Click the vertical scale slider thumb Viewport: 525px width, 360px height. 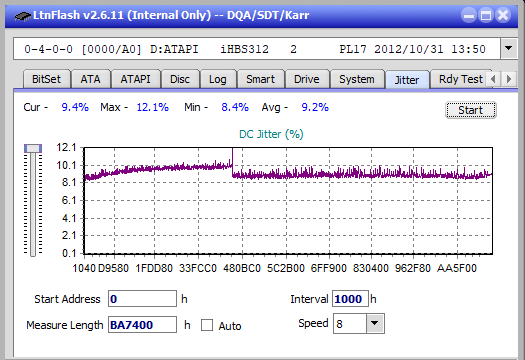click(x=33, y=148)
